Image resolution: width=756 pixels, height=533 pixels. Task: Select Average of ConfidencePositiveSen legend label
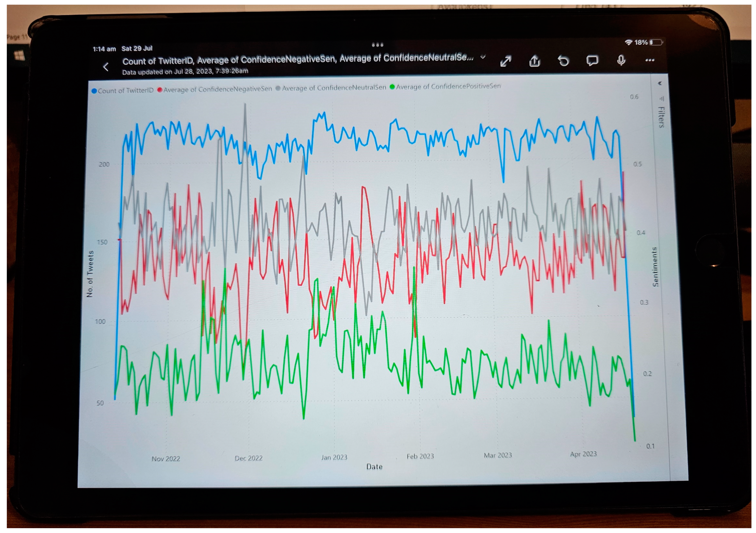coord(448,87)
